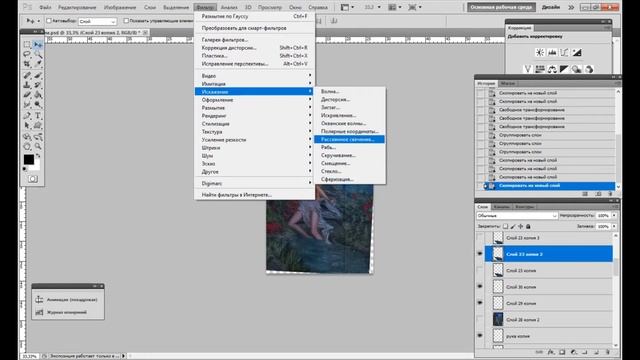This screenshot has height=360, width=640.
Task: Click the layer style fx icon
Action: (x=551, y=352)
